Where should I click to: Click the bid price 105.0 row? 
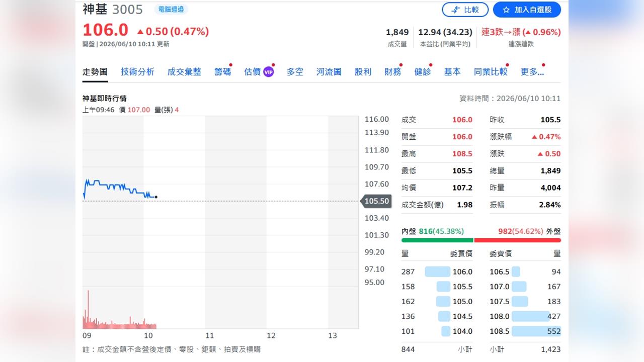point(437,302)
